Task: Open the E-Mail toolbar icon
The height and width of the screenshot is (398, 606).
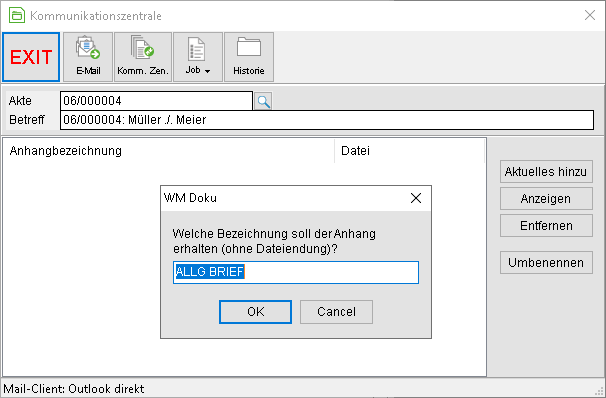Action: [x=88, y=57]
